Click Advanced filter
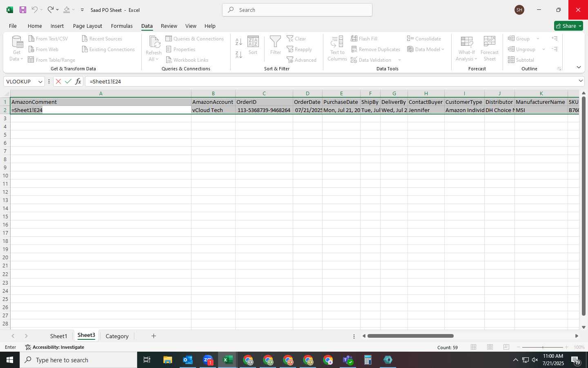The image size is (588, 368). pyautogui.click(x=302, y=60)
